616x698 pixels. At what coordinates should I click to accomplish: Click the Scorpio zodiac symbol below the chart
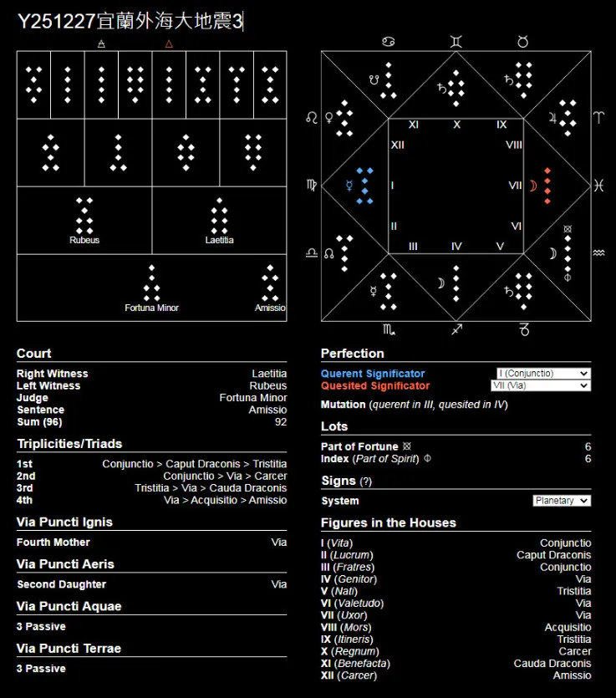tap(389, 330)
